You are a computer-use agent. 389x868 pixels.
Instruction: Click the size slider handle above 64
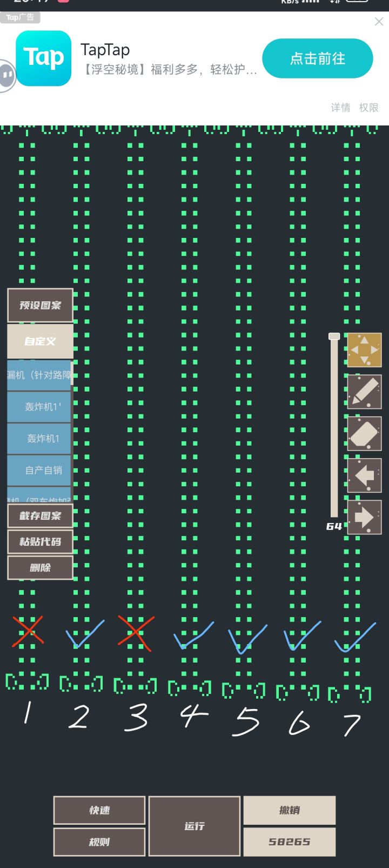point(334,336)
